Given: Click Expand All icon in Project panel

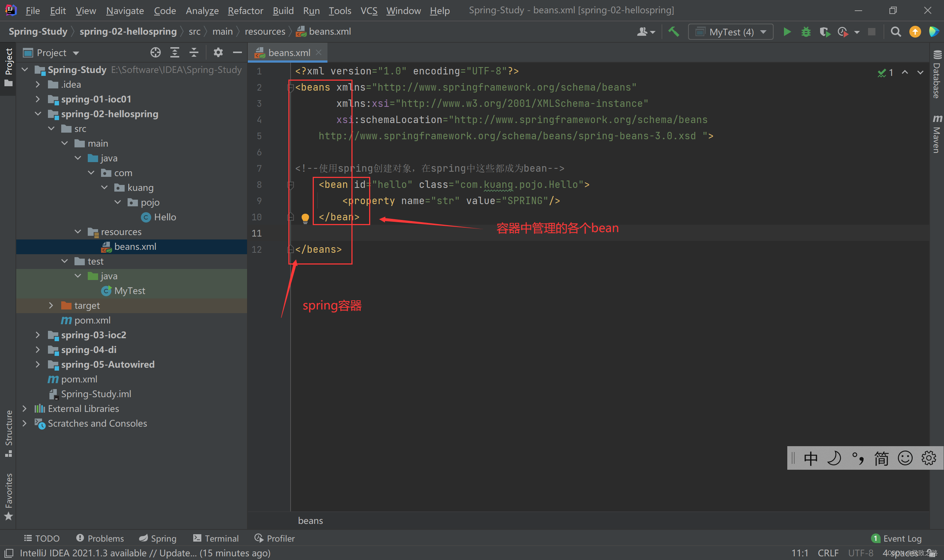Looking at the screenshot, I should (174, 52).
